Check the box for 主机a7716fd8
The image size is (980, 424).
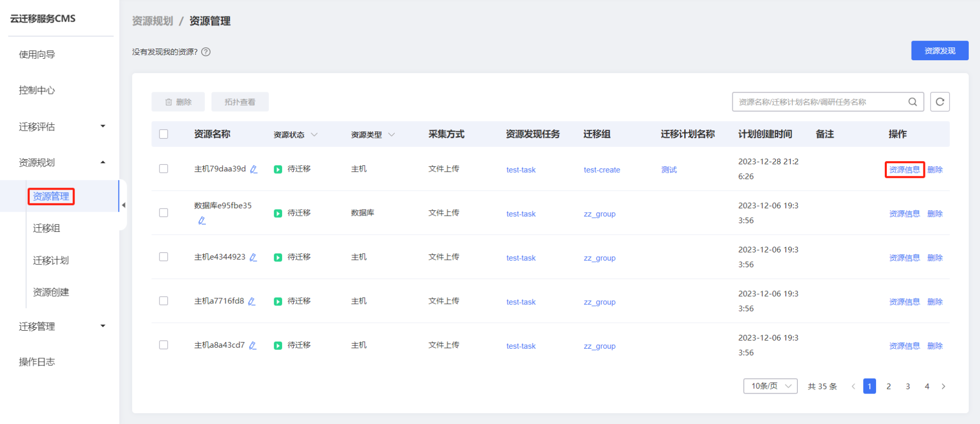(164, 301)
